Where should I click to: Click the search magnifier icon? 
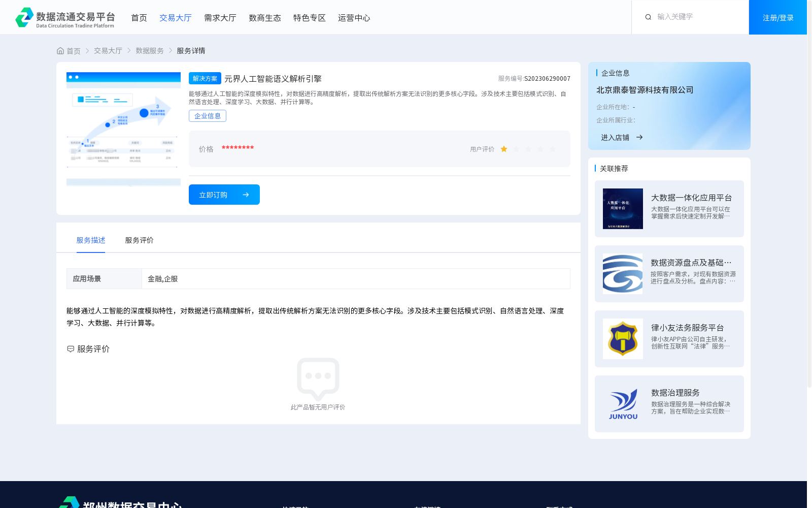coord(648,17)
